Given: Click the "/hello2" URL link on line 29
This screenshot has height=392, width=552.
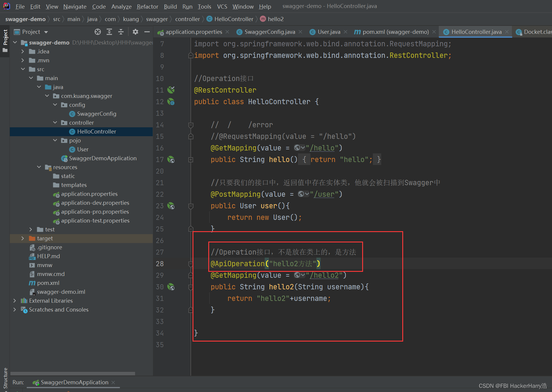Looking at the screenshot, I should (324, 275).
